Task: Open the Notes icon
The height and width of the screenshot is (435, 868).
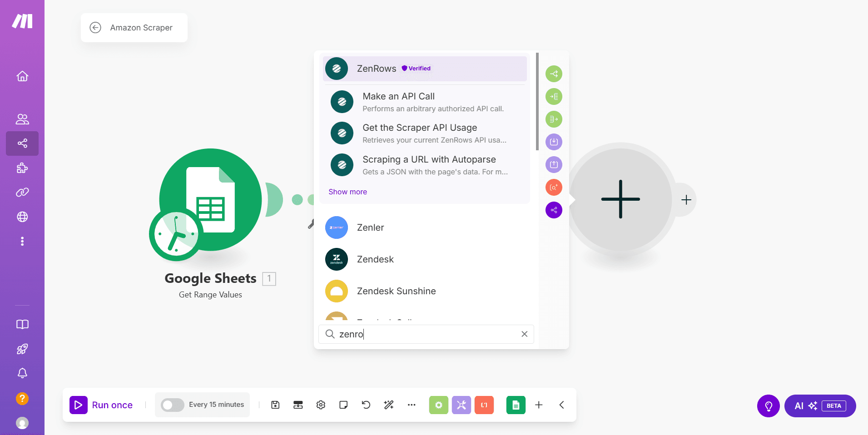Action: point(343,405)
